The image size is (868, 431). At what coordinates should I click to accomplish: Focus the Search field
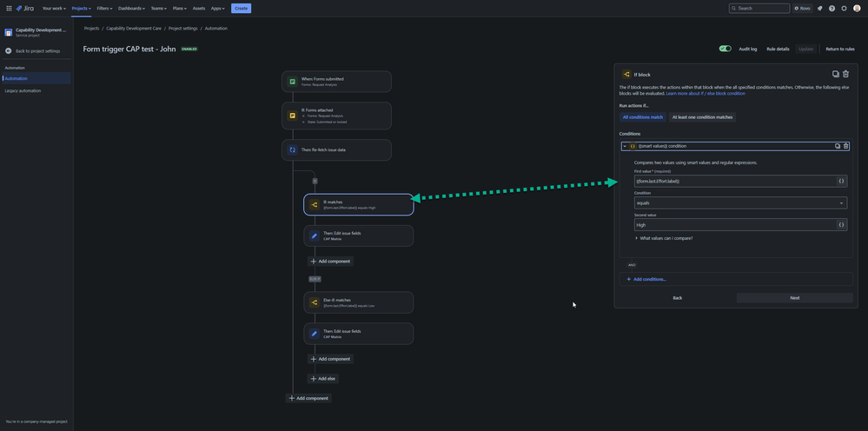click(x=759, y=9)
